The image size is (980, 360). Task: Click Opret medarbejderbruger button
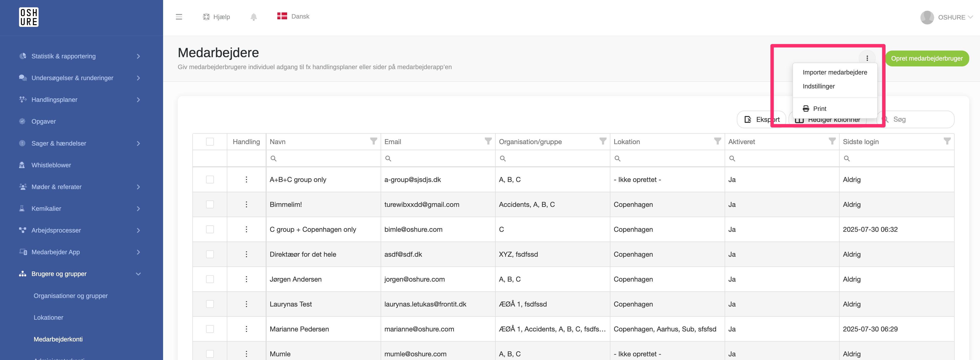[x=927, y=59]
